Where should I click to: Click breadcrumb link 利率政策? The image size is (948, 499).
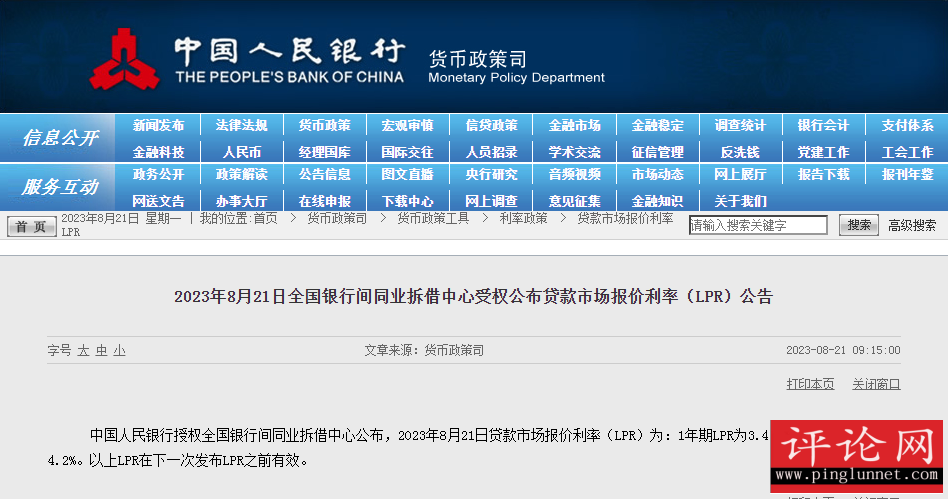pyautogui.click(x=523, y=218)
